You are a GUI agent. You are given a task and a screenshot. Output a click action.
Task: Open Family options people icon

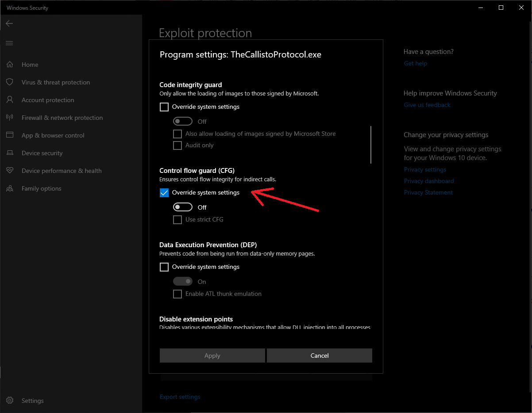(10, 188)
